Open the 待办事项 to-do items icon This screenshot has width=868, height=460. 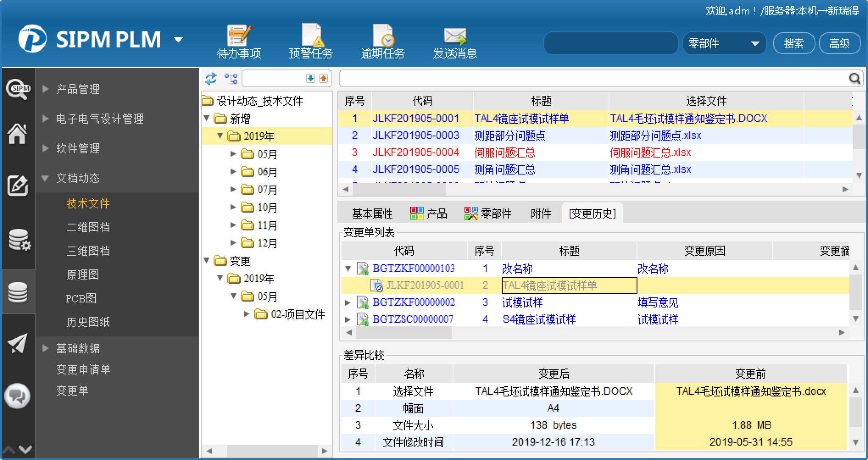point(239,37)
